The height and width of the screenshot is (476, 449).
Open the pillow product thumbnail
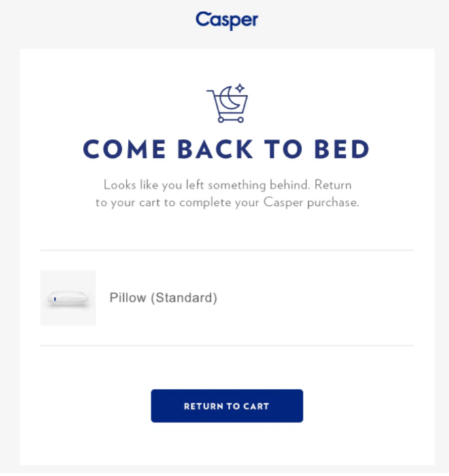coord(68,298)
